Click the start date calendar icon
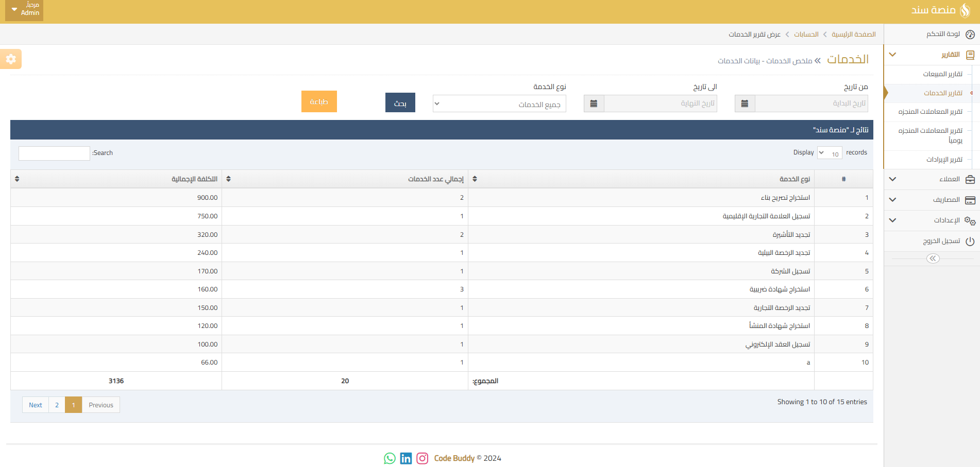 745,103
